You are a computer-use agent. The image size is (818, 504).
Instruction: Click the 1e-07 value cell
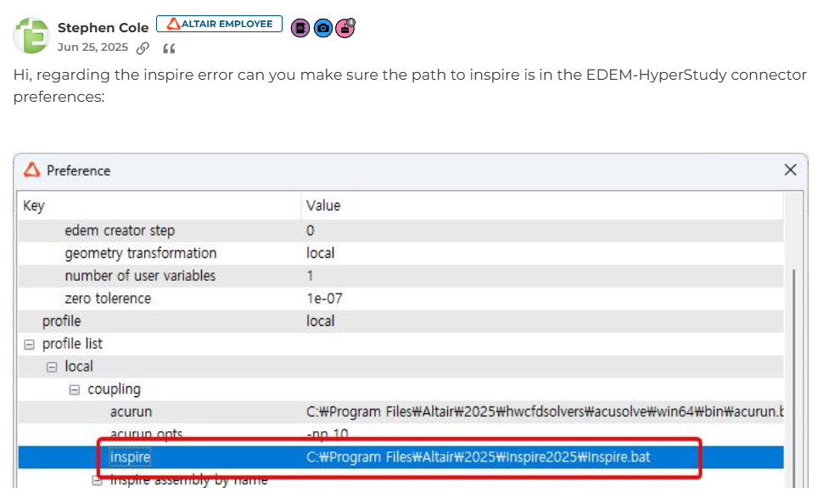pyautogui.click(x=324, y=299)
